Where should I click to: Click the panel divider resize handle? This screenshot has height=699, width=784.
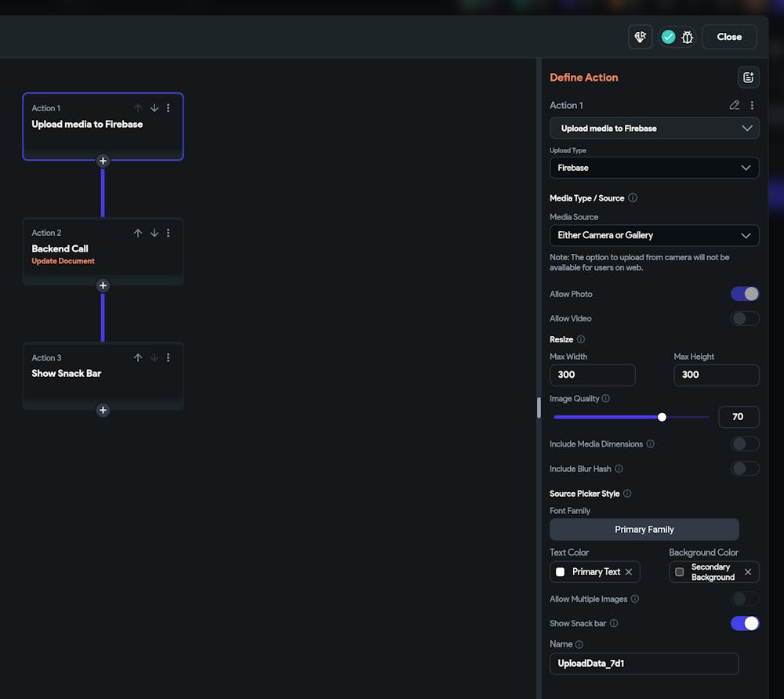[539, 407]
